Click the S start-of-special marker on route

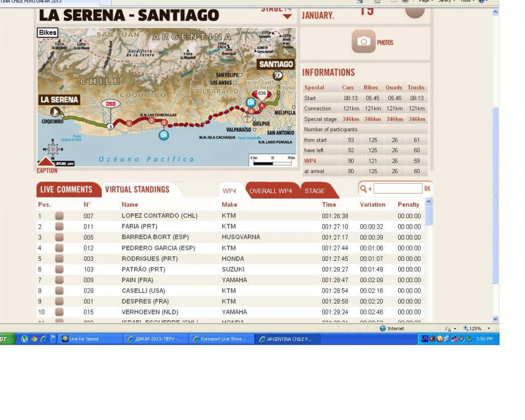pos(110,126)
